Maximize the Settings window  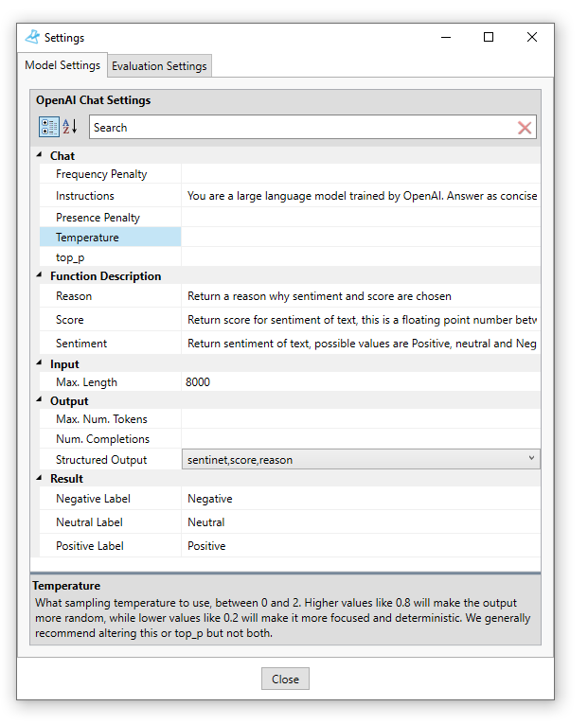[489, 37]
